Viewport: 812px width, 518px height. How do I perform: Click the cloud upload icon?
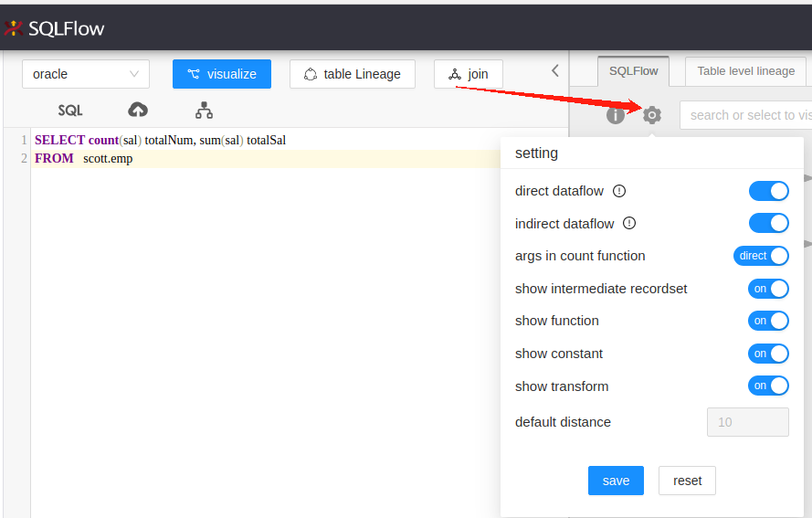138,110
